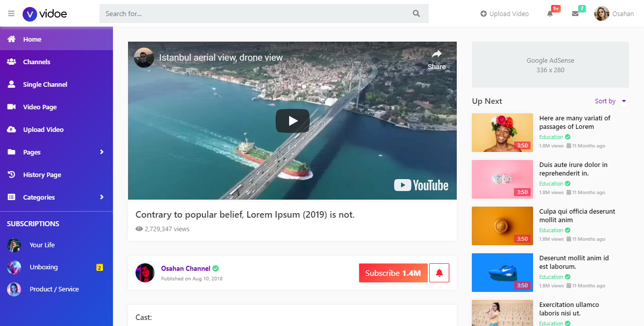
Task: Click the red notification bell next to Subscribe
Action: [x=439, y=273]
